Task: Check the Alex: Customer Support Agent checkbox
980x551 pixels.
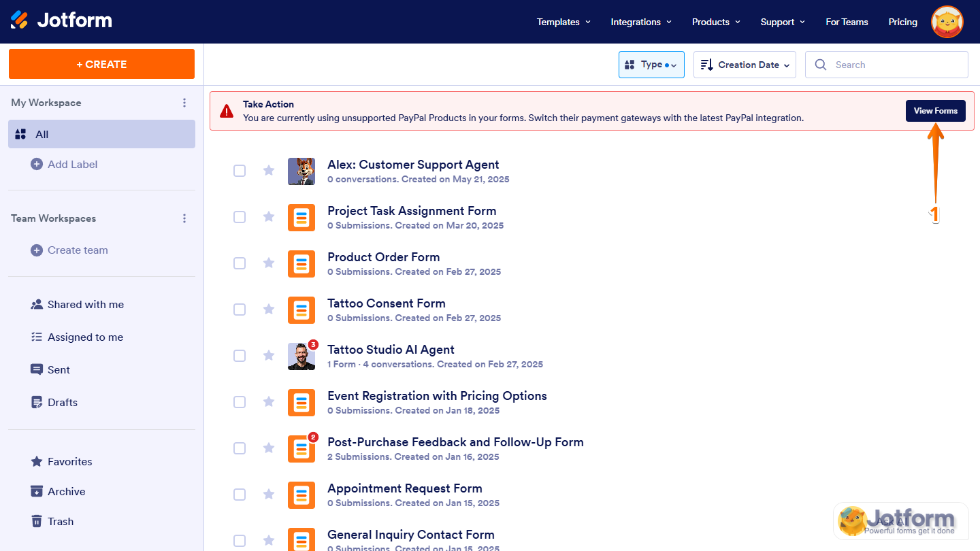Action: coord(240,171)
